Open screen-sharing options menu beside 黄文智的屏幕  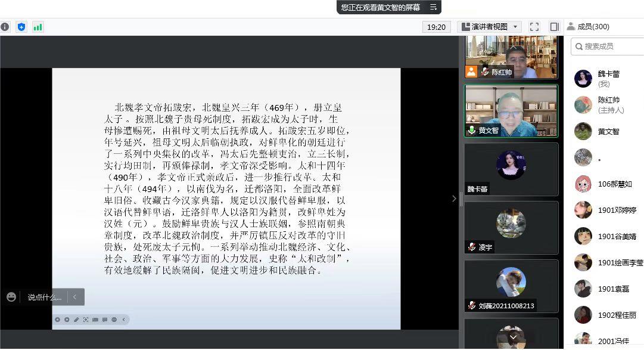(433, 7)
